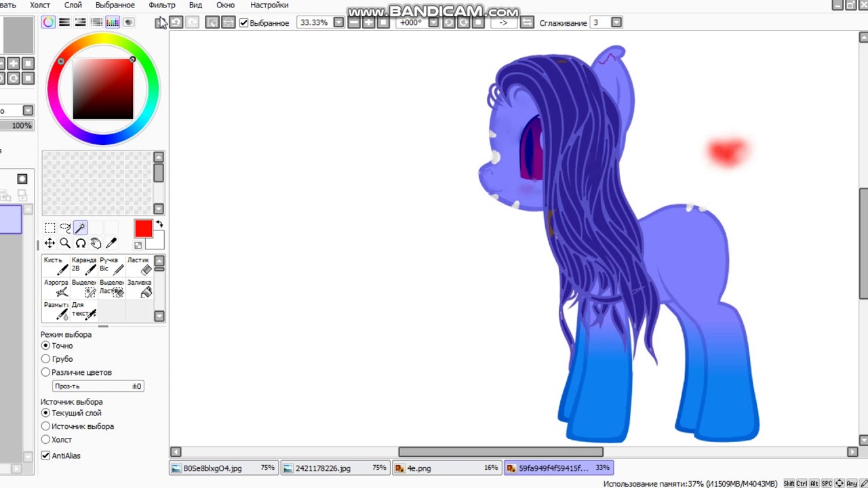This screenshot has width=868, height=488.
Task: Select the magic wand tool
Action: coord(81,228)
